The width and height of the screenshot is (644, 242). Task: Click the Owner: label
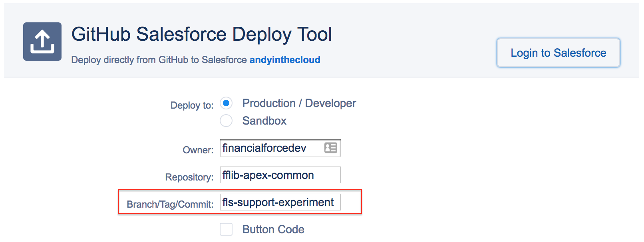point(198,150)
